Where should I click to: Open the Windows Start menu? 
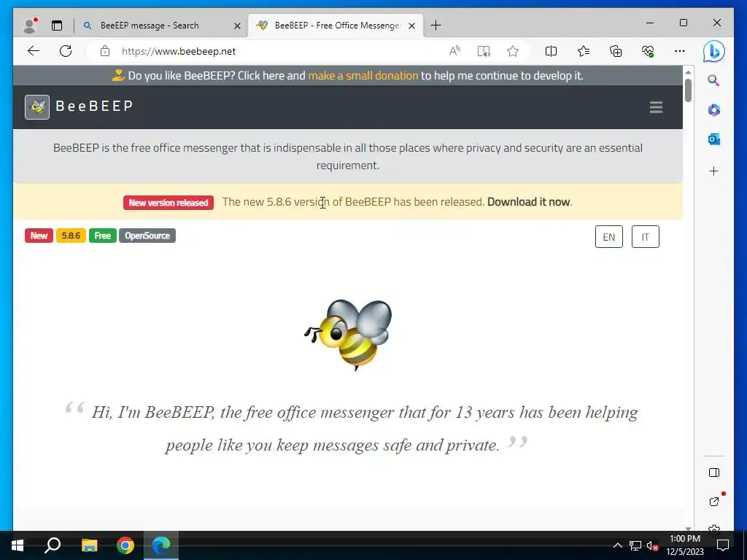(x=18, y=545)
